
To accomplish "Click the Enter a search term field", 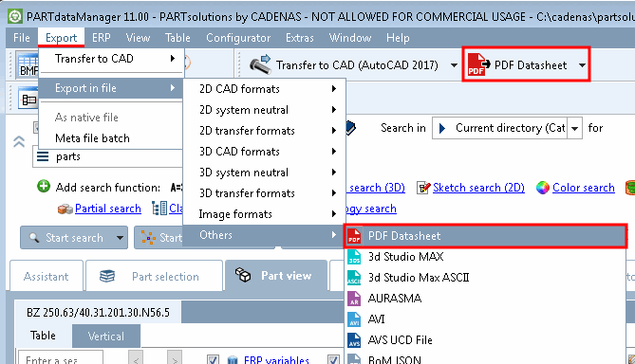I will pos(61,358).
